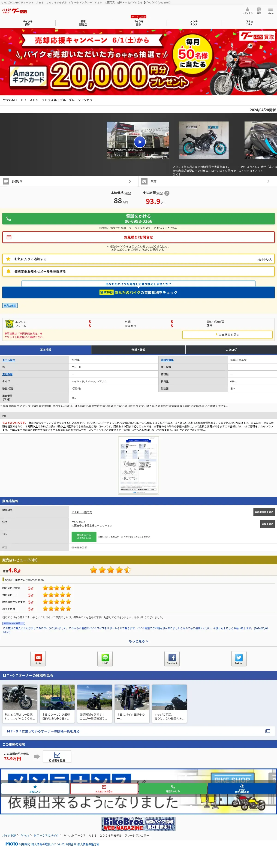The height and width of the screenshot is (868, 277).
Task: Click the 販売店詳細を見る button
Action: coord(264,512)
